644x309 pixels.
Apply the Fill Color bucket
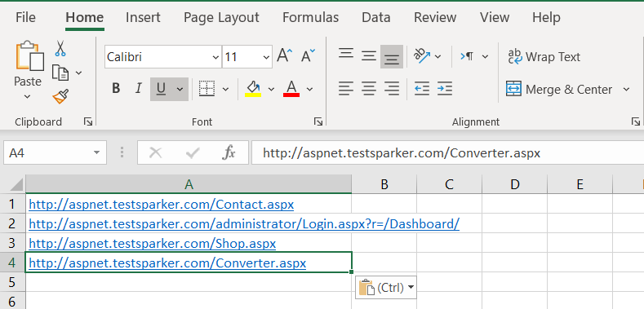(x=253, y=88)
